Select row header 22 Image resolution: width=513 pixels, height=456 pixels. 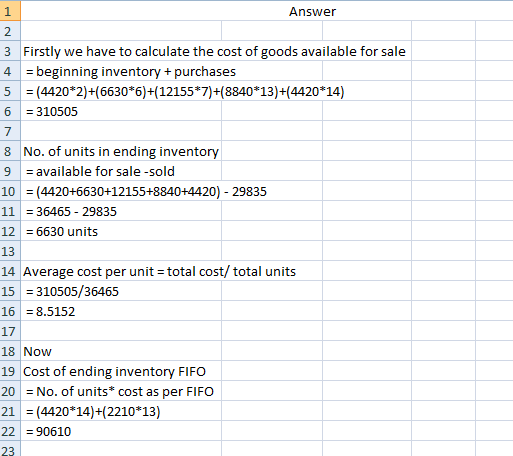pos(10,431)
